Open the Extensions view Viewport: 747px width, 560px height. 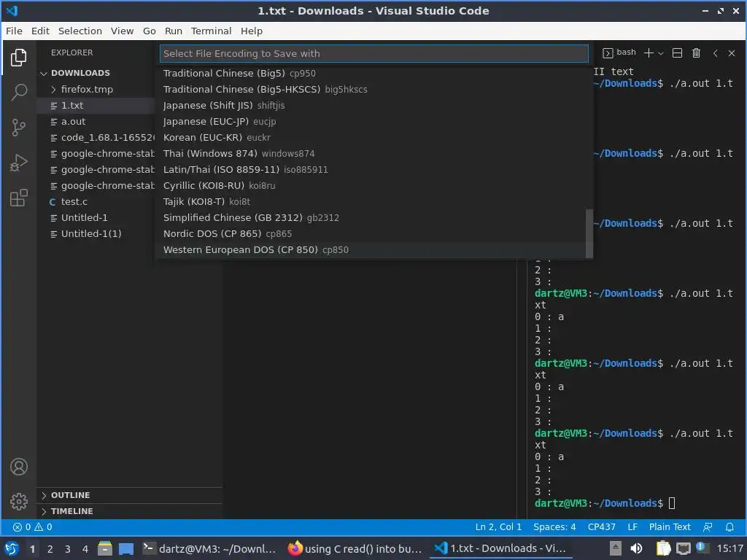coord(18,198)
